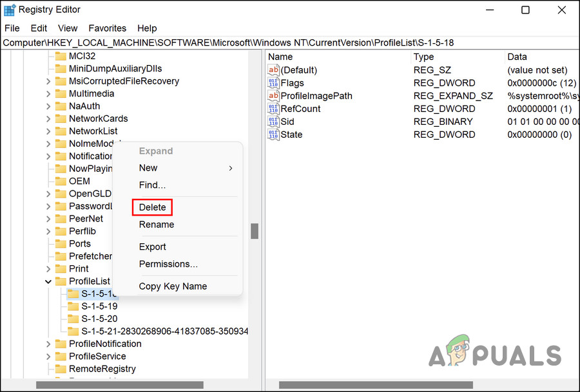Image resolution: width=580 pixels, height=392 pixels.
Task: Click the S-1-5-20 folder icon
Action: point(73,319)
